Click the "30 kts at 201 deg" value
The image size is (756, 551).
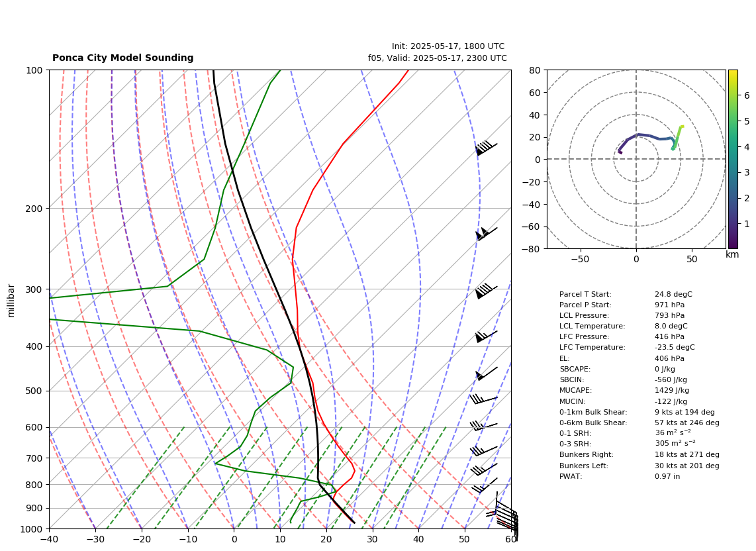pos(686,466)
